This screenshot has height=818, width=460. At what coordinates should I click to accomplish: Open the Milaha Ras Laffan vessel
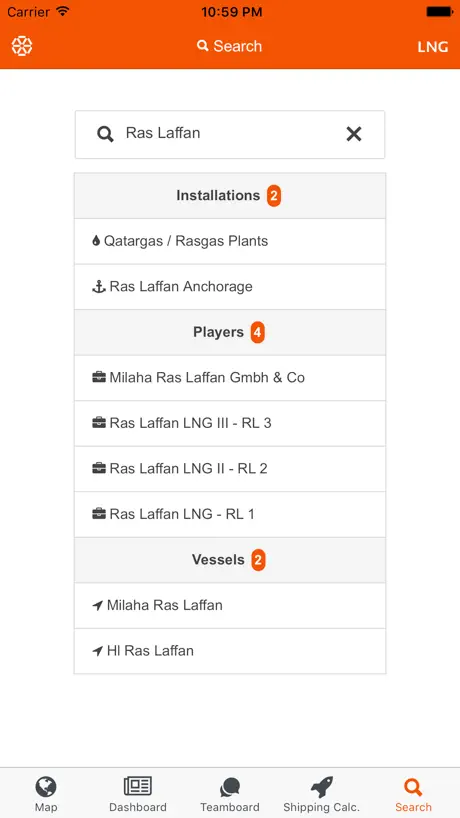(x=230, y=605)
